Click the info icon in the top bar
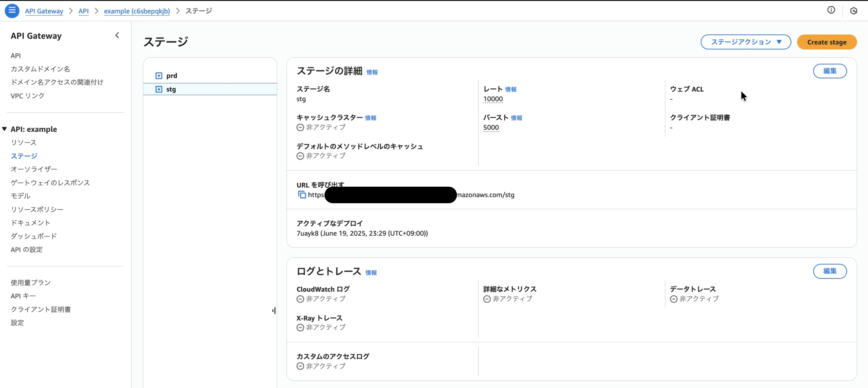868x388 pixels. tap(831, 10)
